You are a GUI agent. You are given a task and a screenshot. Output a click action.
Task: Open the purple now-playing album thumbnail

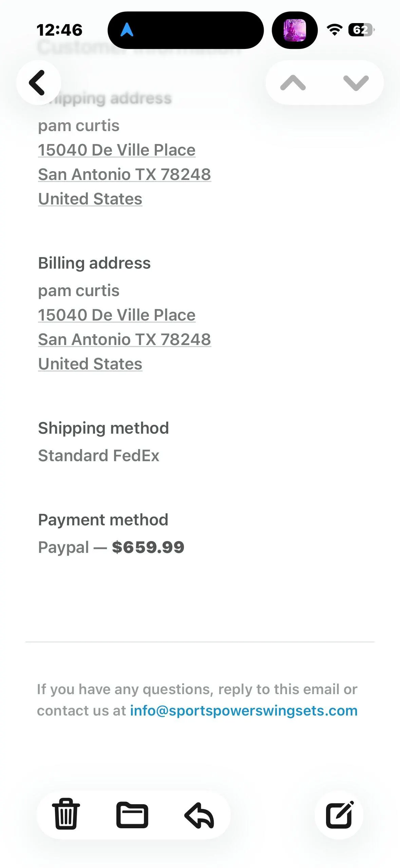coord(294,30)
